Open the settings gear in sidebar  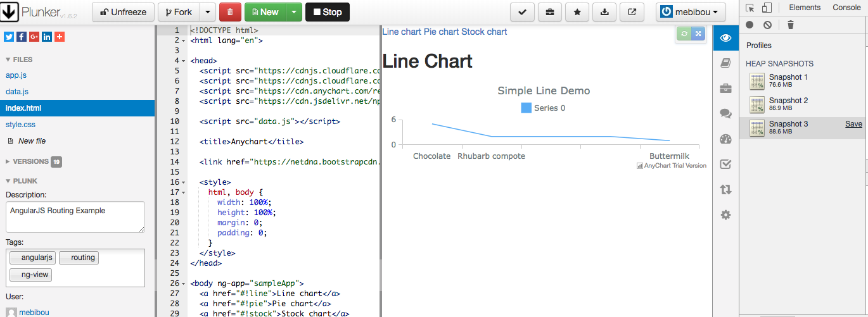tap(726, 214)
